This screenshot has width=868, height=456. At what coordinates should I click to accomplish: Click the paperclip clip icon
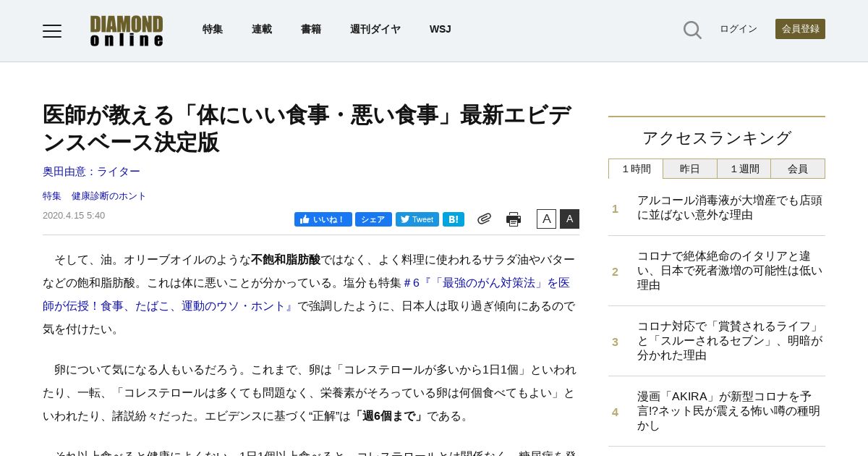click(484, 219)
